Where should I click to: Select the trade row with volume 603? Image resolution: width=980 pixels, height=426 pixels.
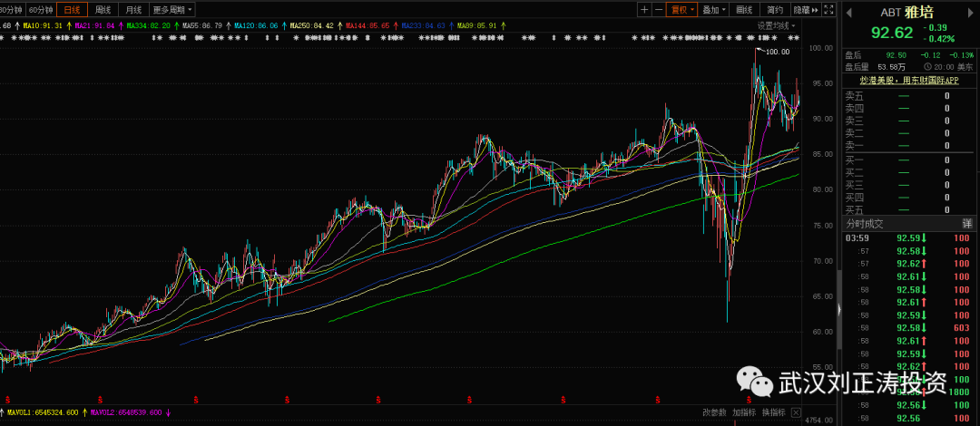pyautogui.click(x=908, y=327)
